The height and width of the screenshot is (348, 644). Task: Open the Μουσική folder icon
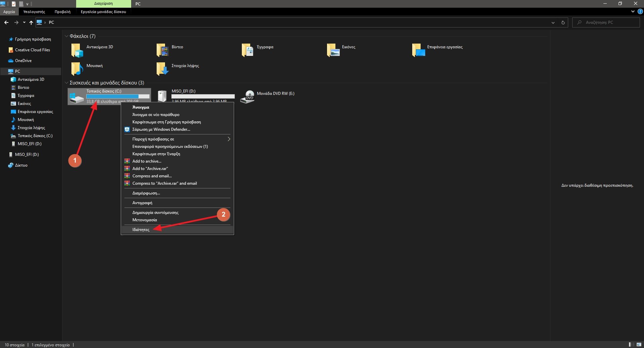point(77,68)
